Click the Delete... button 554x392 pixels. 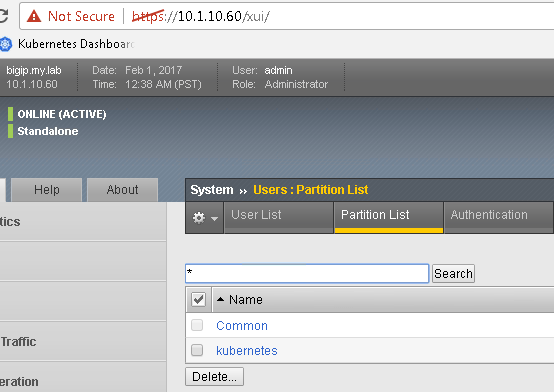click(214, 376)
